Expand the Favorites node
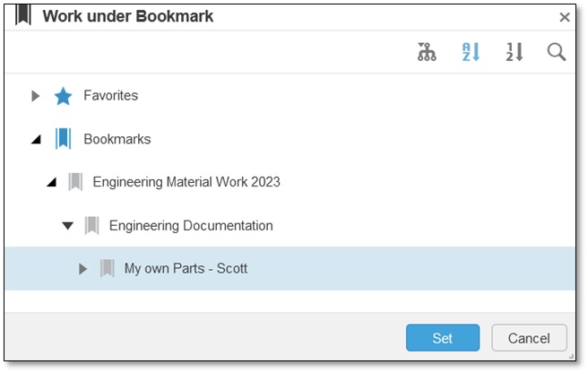The height and width of the screenshot is (373, 588). click(x=36, y=95)
